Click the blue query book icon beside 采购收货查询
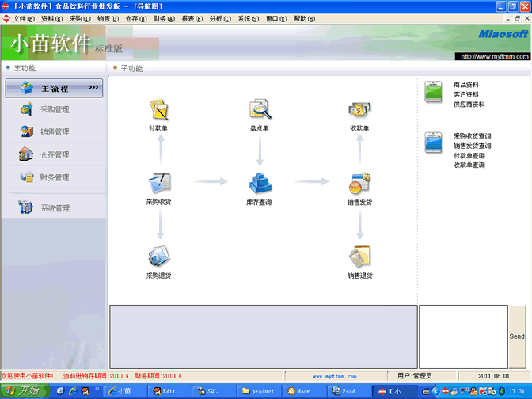Screen dimensions: 532x399 click(433, 142)
